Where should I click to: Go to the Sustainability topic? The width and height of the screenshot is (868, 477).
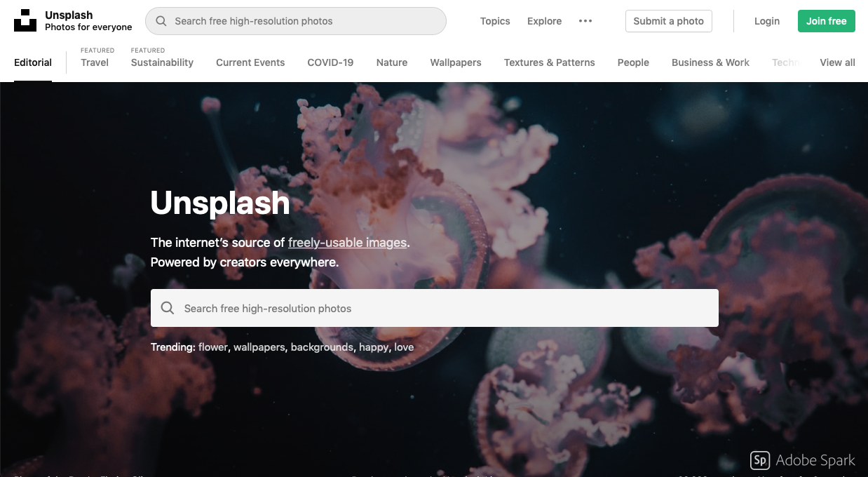pyautogui.click(x=162, y=62)
